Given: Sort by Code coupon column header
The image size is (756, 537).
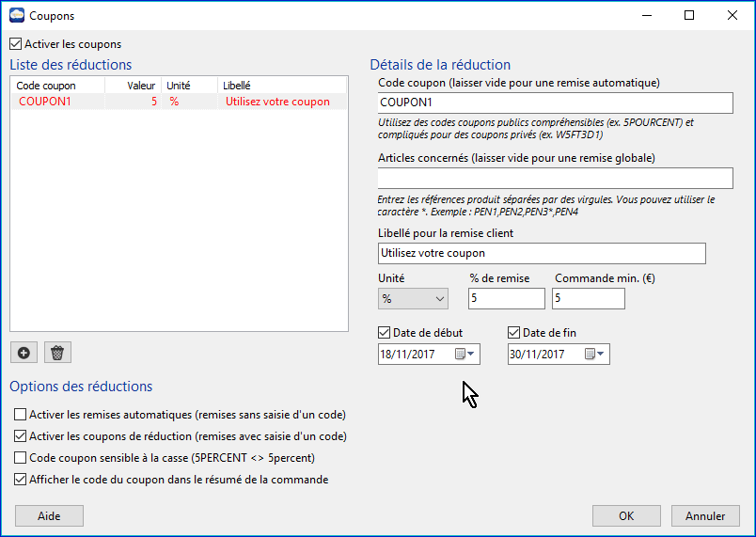Looking at the screenshot, I should pyautogui.click(x=47, y=86).
